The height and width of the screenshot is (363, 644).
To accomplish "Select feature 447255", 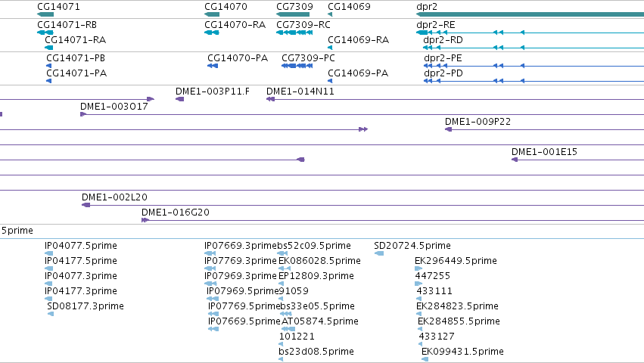I will click(x=432, y=276).
